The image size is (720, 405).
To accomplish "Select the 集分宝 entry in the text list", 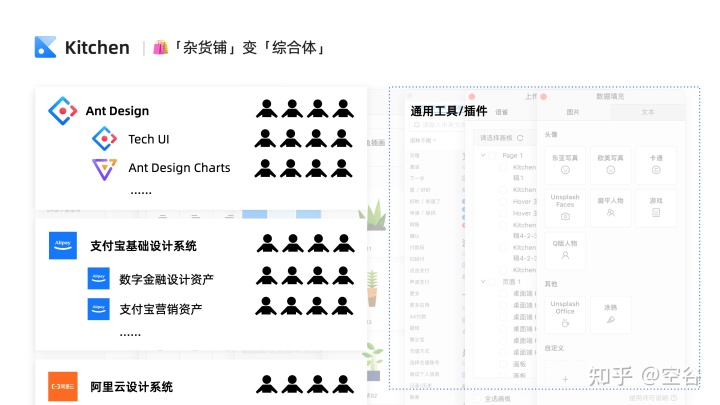I will (416, 339).
